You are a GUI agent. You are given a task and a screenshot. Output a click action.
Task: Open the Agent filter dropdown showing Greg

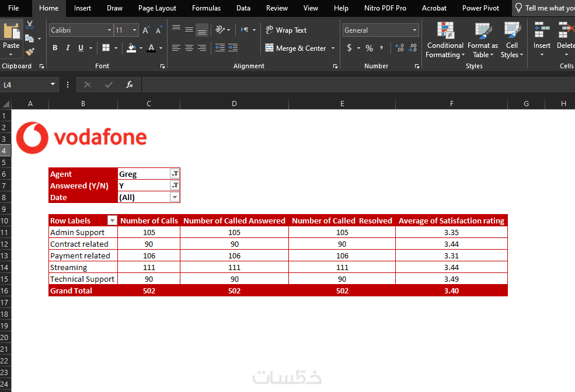[175, 174]
